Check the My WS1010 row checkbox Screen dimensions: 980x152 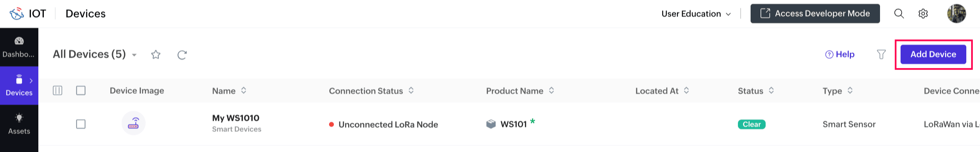[81, 124]
